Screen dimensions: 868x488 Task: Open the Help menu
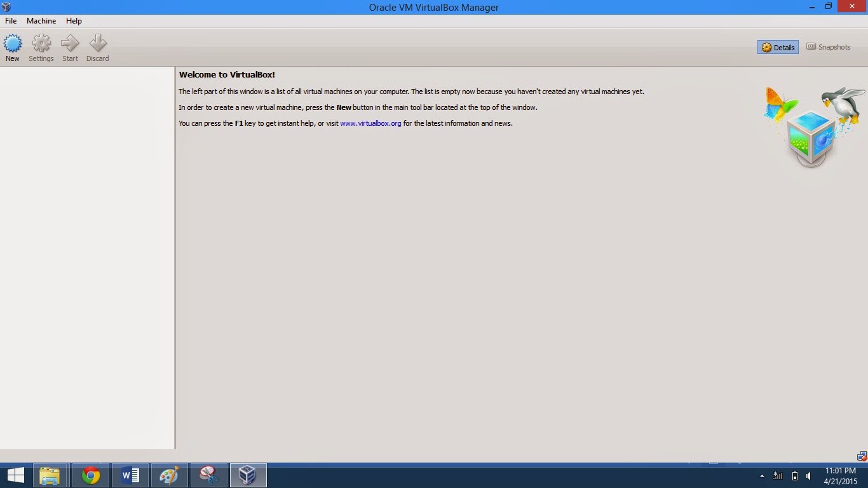pyautogui.click(x=74, y=21)
